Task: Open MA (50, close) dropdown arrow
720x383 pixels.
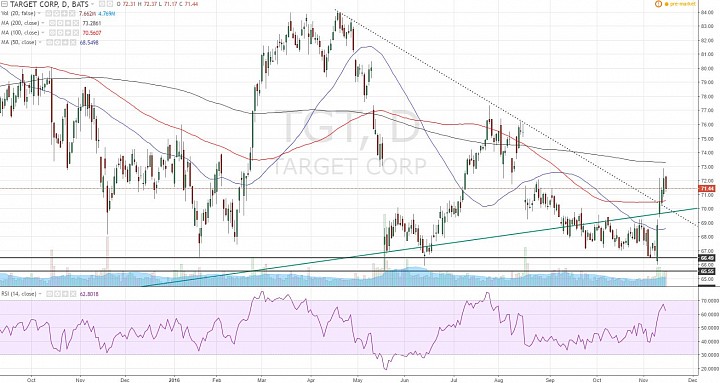Action: coord(39,42)
